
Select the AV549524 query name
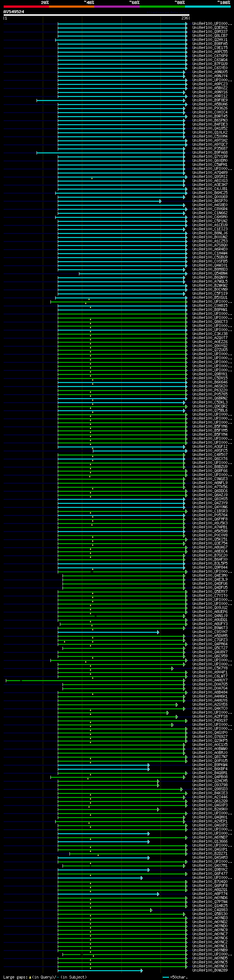(x=14, y=12)
